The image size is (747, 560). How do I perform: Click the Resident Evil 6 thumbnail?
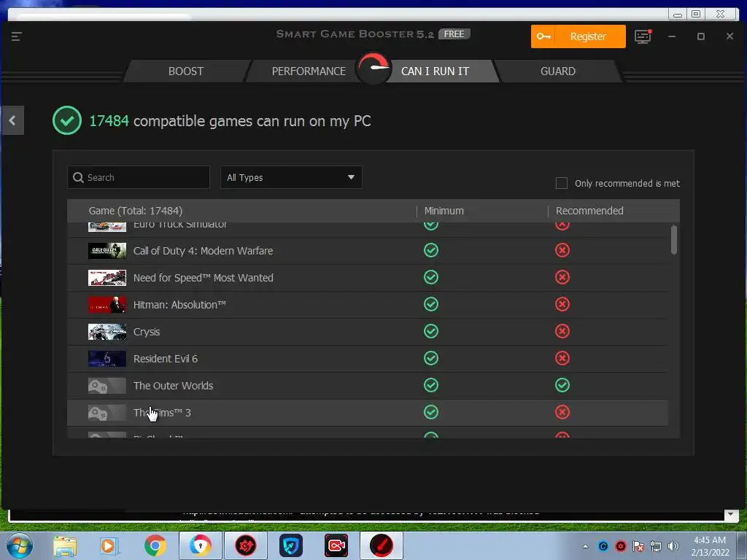(x=107, y=359)
